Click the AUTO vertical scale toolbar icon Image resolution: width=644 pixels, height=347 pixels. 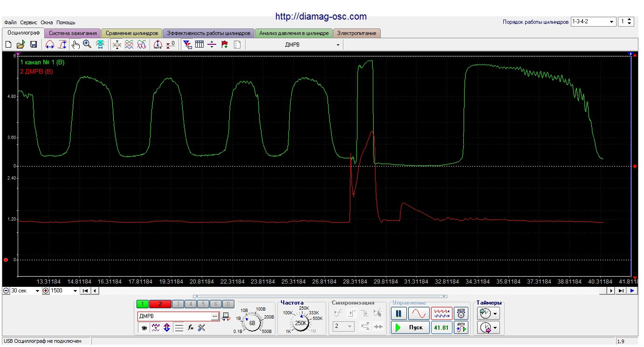click(x=158, y=44)
